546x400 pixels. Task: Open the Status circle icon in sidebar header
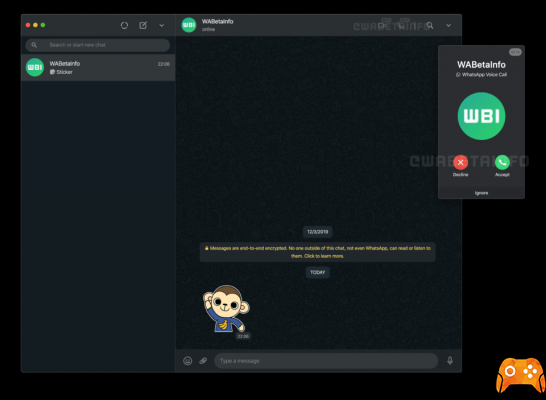(x=124, y=25)
